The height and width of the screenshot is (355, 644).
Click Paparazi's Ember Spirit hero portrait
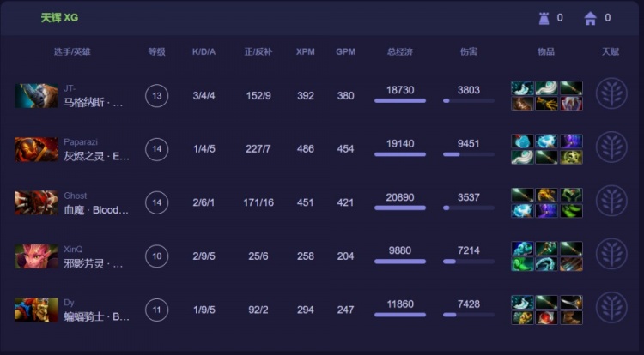pyautogui.click(x=36, y=149)
